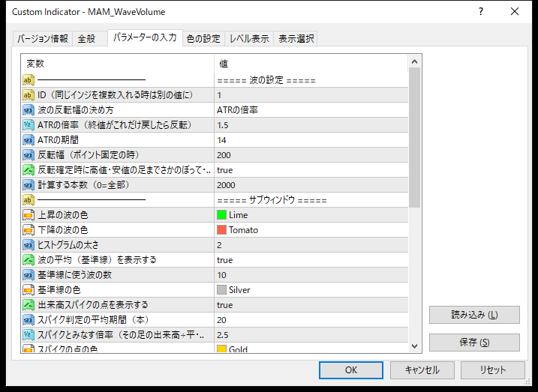Click the スパイク判定の平均期間 value 20

(311, 320)
